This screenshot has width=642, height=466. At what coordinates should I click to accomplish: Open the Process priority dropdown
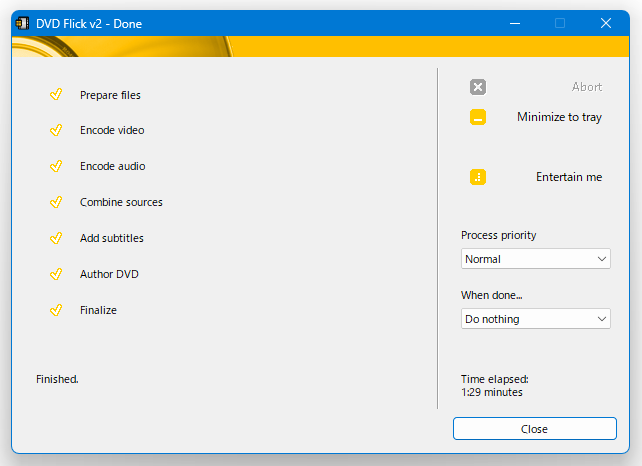click(536, 259)
